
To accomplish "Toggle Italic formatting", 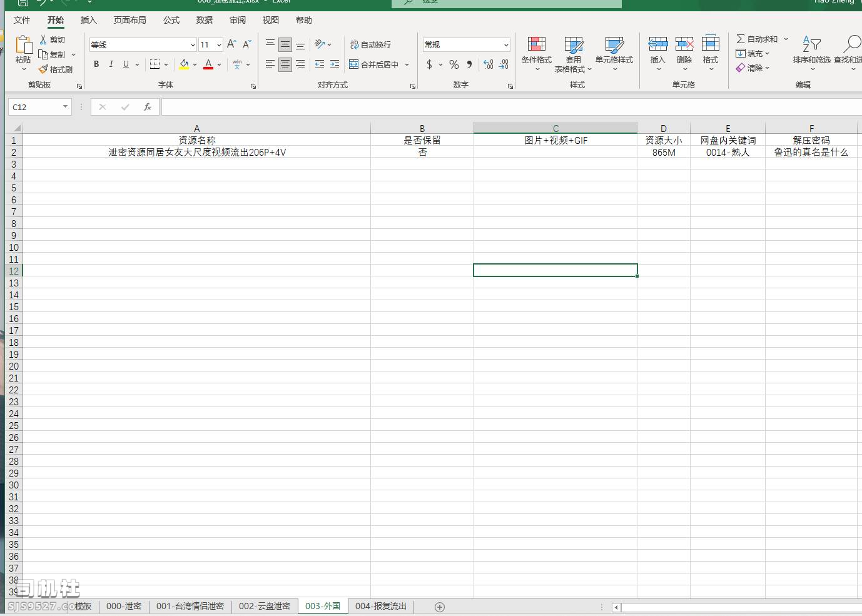I will tap(111, 64).
